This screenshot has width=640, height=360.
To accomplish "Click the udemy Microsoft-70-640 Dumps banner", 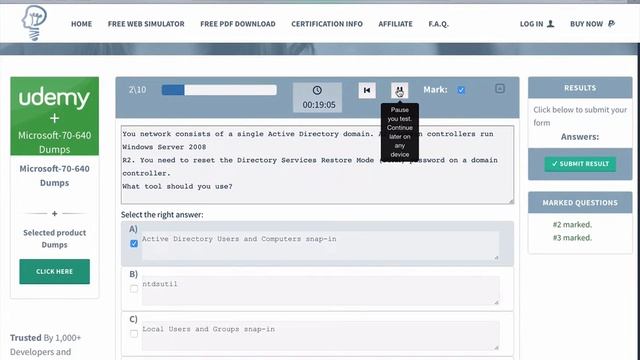I will point(55,116).
